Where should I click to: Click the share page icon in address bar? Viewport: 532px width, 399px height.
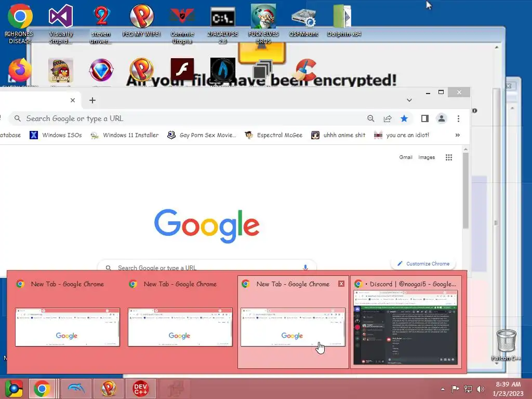(x=388, y=118)
